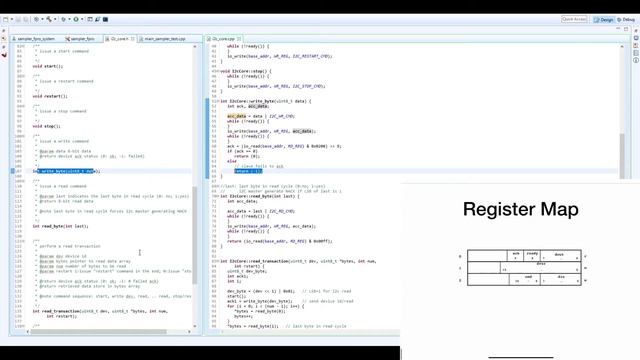Click the 'Register Map' slide heading
Viewport: 640px width, 360px height.
pos(520,209)
